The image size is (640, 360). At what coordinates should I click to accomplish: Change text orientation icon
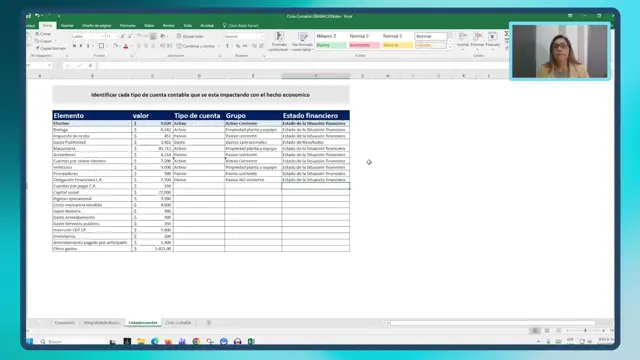coord(163,36)
